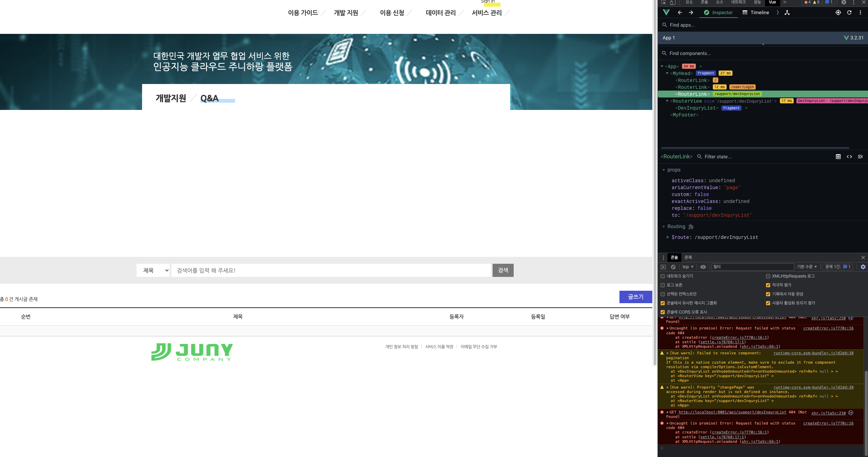This screenshot has height=457, width=868.
Task: Click the live expression eye icon
Action: click(x=703, y=267)
